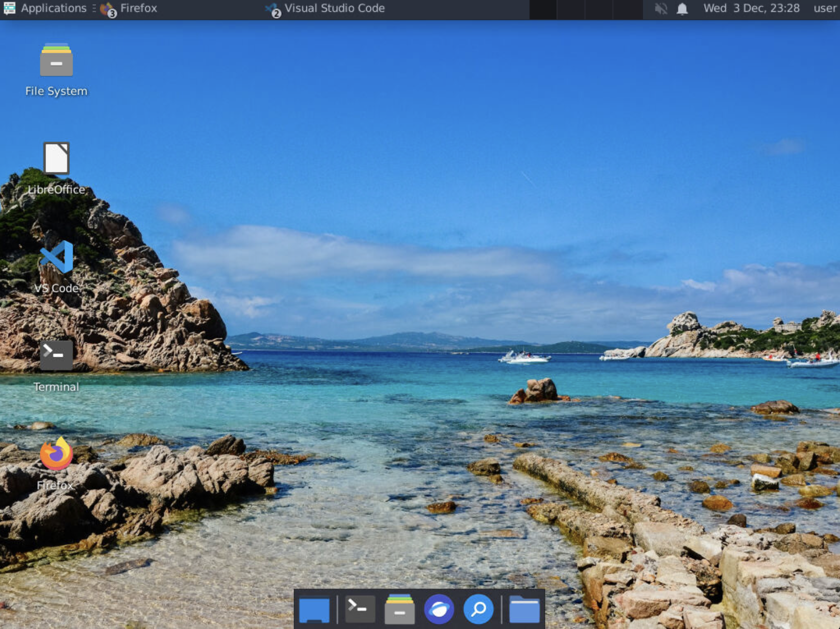Select the LibreOffice desktop icon
Viewport: 840px width, 629px height.
pos(56,159)
